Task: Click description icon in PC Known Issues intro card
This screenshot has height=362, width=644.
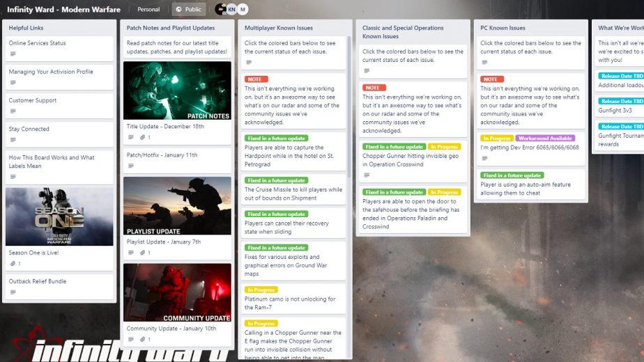Action: 484,63
